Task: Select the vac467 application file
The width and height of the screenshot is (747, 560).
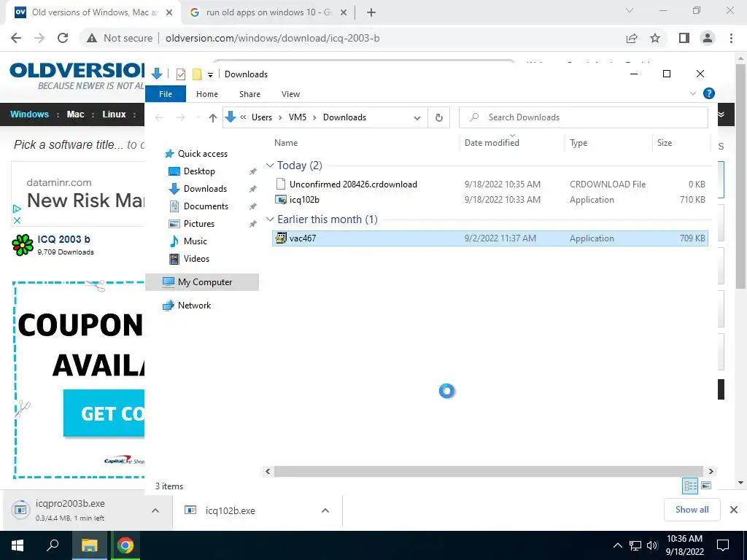Action: point(490,238)
